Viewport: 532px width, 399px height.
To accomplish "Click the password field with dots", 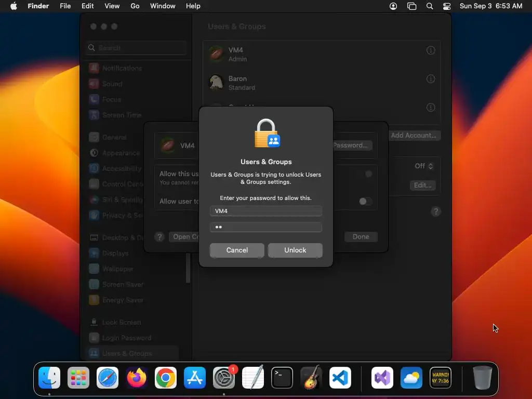I will [266, 227].
